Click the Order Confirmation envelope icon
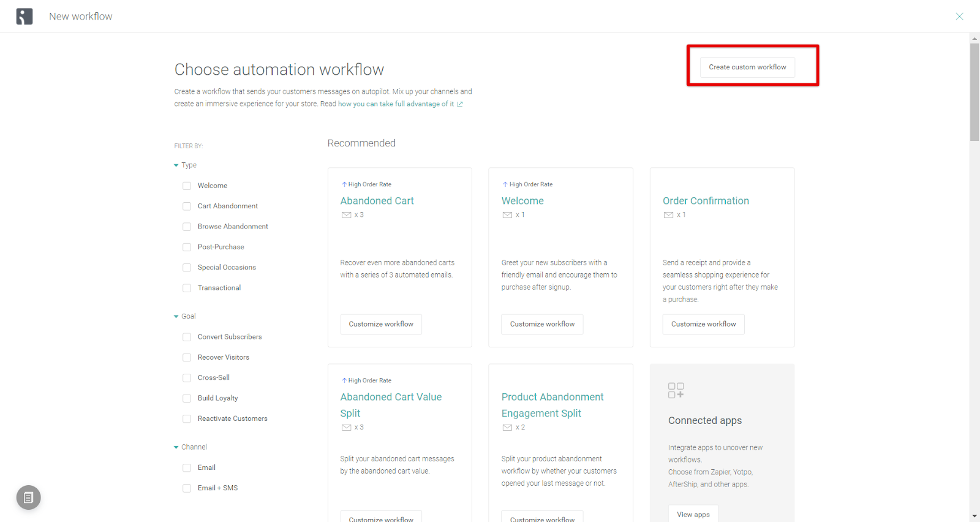The height and width of the screenshot is (522, 980). [x=668, y=215]
